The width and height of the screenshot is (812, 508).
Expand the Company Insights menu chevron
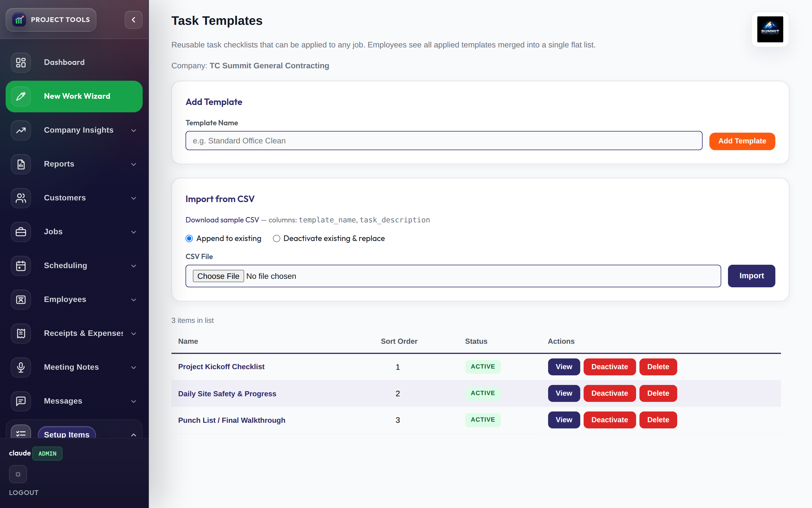[x=134, y=130]
